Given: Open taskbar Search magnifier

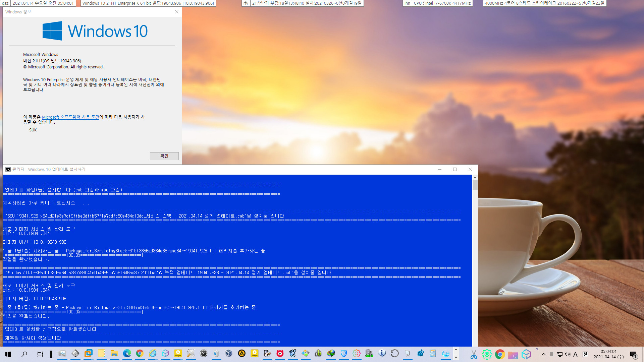Looking at the screenshot, I should [24, 354].
